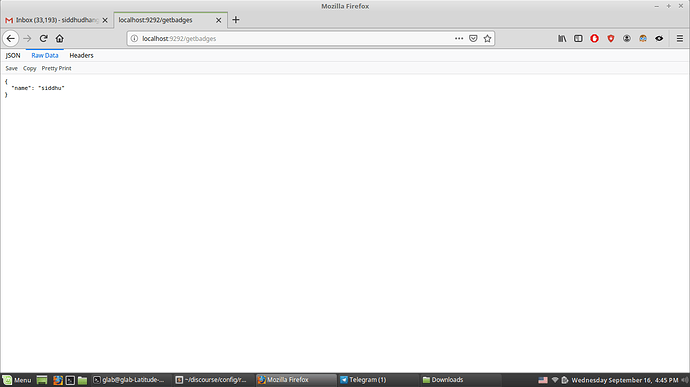The image size is (690, 387).
Task: Open the clock showing Wednesday September 16
Action: pos(624,380)
